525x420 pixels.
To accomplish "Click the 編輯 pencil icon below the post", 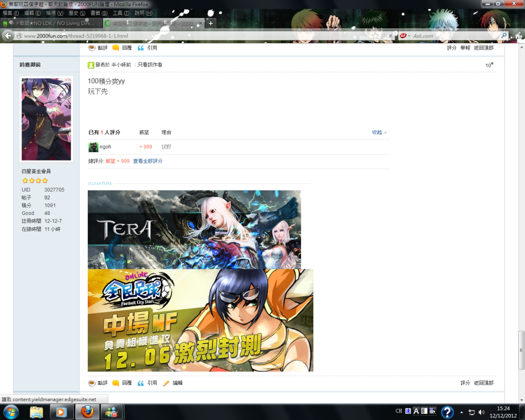I will 166,383.
